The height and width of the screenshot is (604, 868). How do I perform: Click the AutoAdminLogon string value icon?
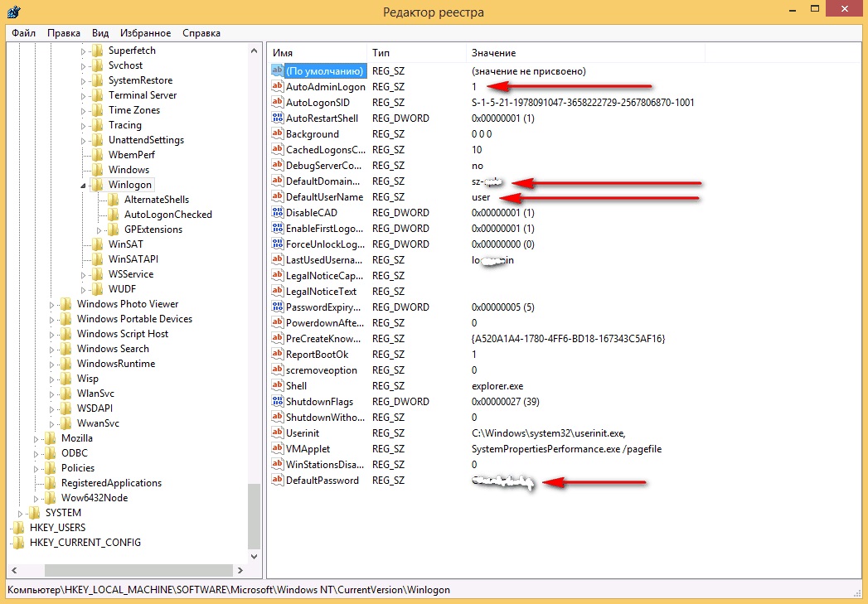pyautogui.click(x=278, y=86)
